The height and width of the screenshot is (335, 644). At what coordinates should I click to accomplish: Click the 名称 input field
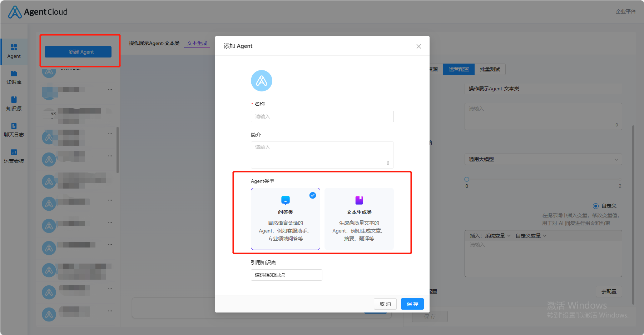(x=322, y=116)
